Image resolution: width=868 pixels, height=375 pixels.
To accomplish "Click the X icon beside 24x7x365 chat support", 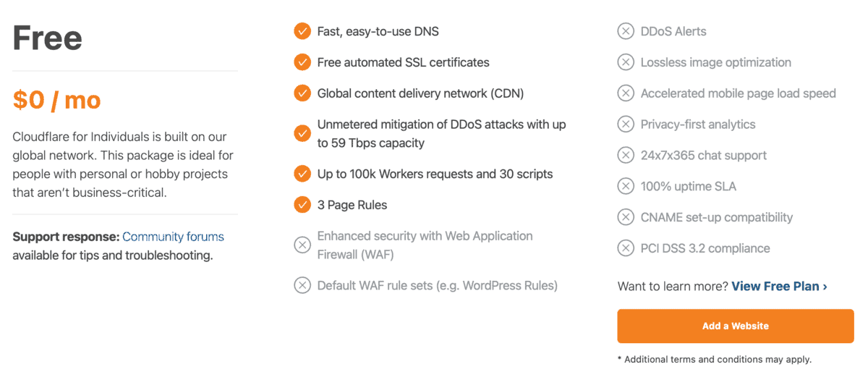I will click(626, 155).
